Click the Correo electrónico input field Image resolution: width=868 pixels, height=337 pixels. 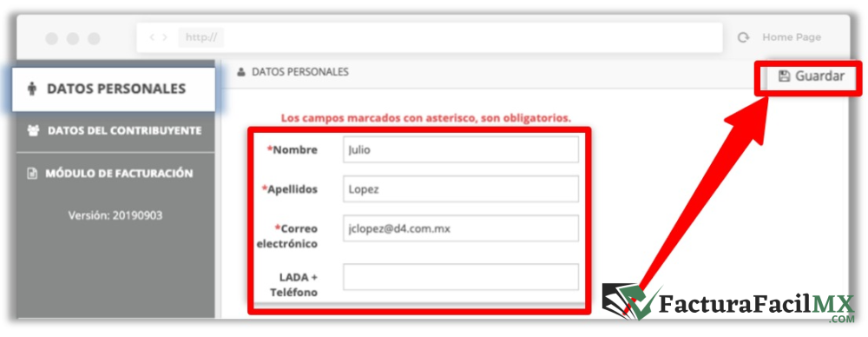461,228
